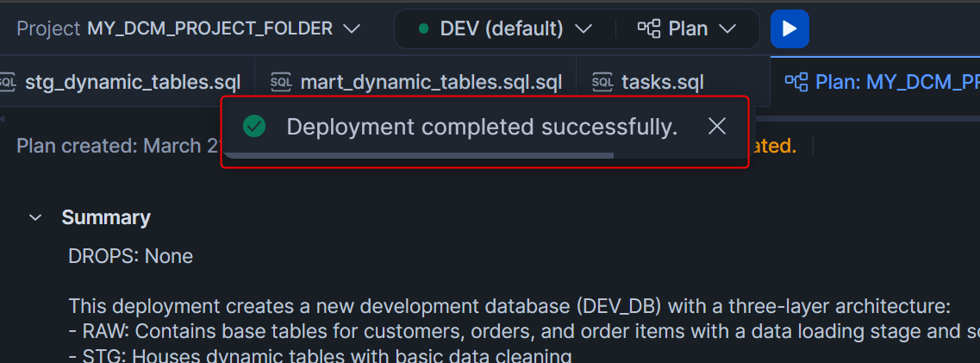Screen dimensions: 980x363
Task: Open the mart_dynamic_tables.sql.sql tab
Action: (431, 82)
